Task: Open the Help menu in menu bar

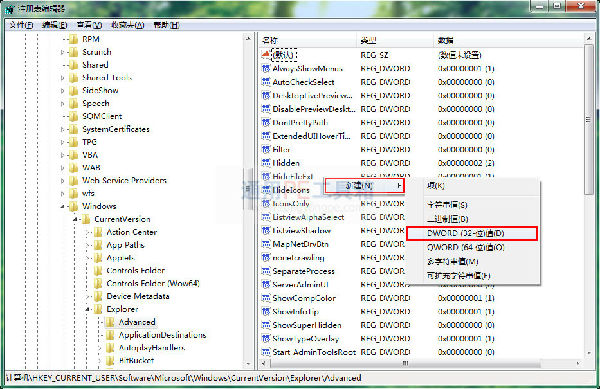Action: tap(166, 25)
